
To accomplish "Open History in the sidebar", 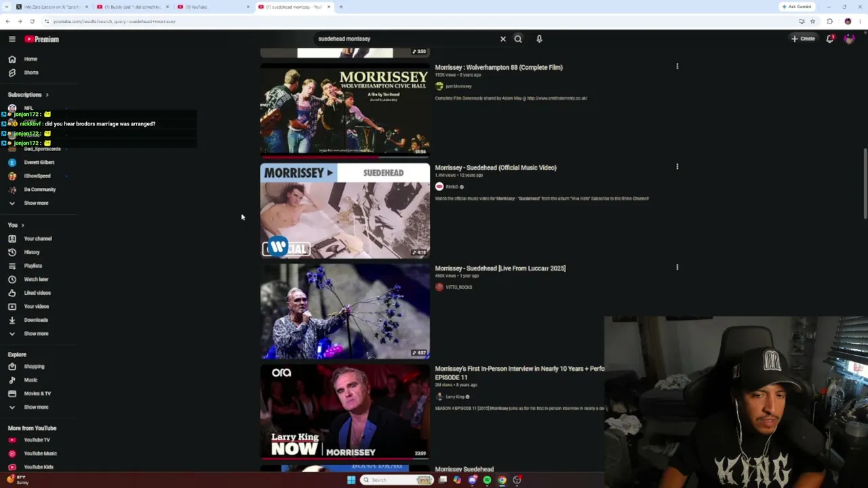I will (x=32, y=252).
